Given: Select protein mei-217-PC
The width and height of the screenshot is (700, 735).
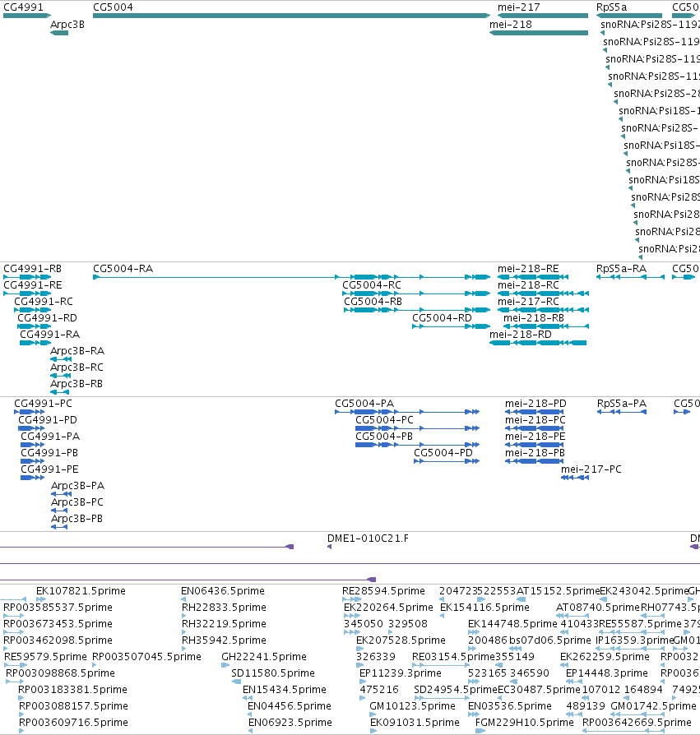Looking at the screenshot, I should 591,469.
